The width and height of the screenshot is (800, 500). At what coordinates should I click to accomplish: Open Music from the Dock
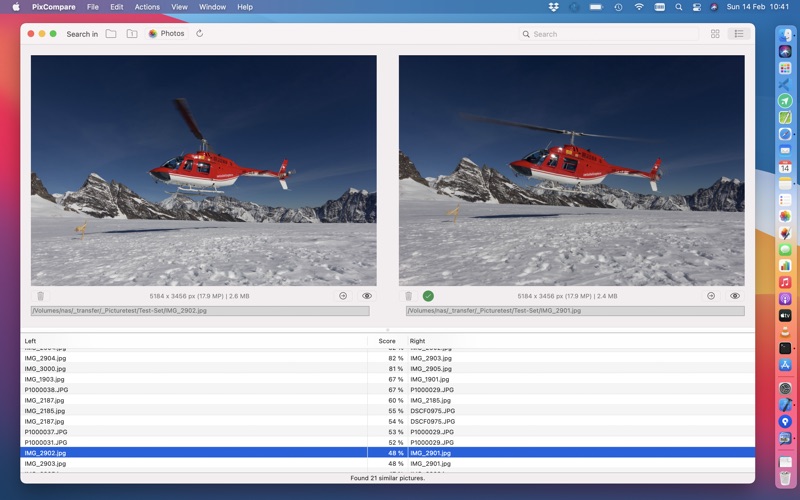[785, 282]
